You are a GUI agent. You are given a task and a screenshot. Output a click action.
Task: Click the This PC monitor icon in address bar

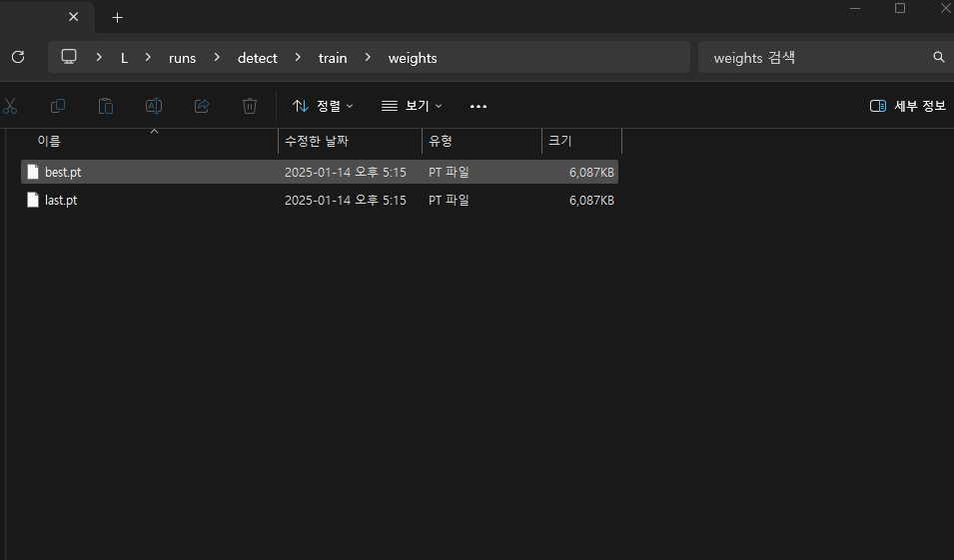69,57
